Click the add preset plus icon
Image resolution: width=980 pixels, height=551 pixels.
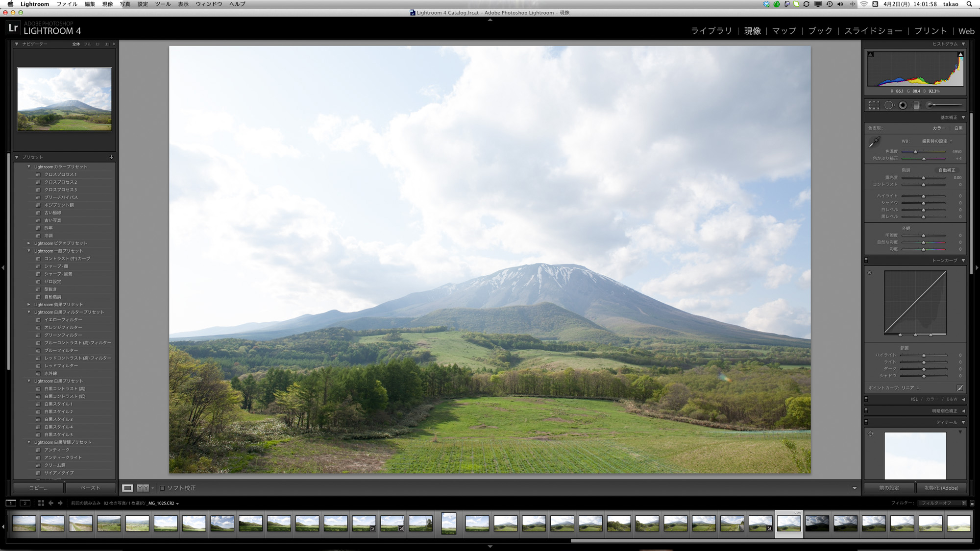coord(111,157)
